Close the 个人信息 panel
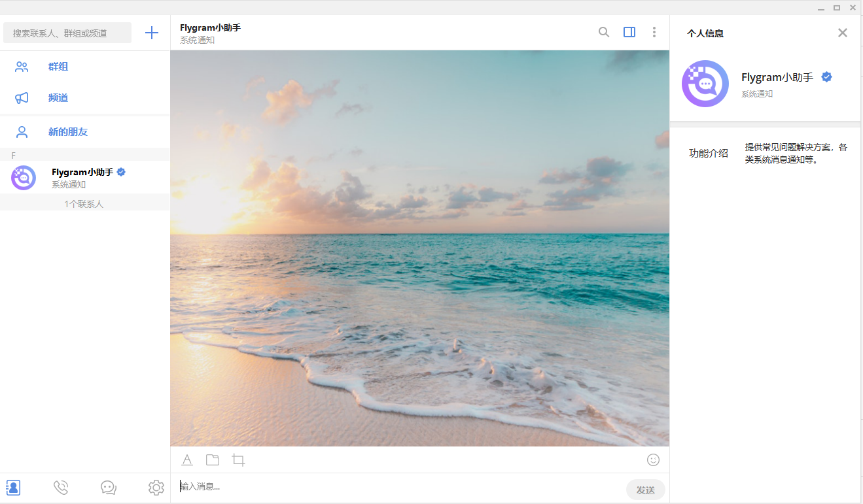Viewport: 863px width, 504px height. point(843,33)
